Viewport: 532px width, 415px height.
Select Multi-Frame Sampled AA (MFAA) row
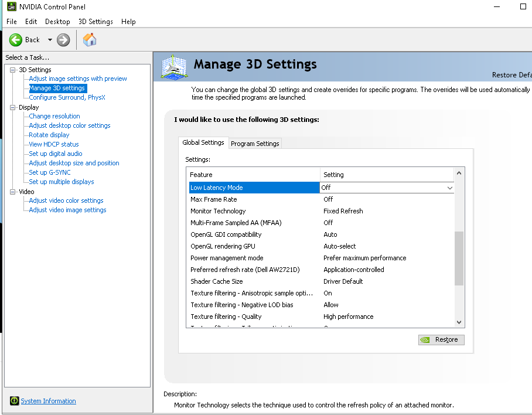click(x=321, y=223)
